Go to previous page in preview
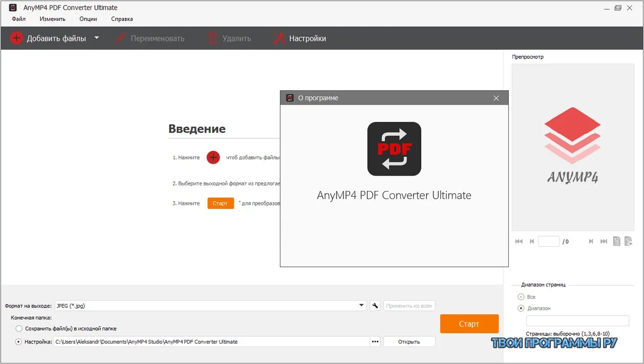 click(x=532, y=241)
